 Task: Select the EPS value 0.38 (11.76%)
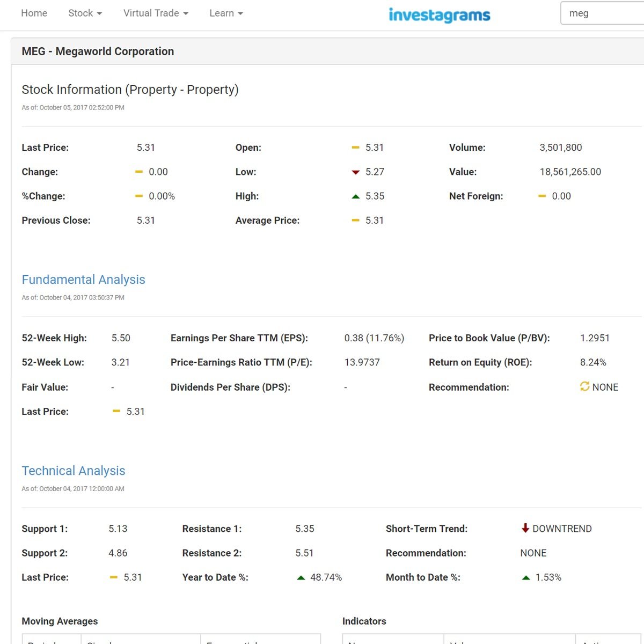coord(374,338)
